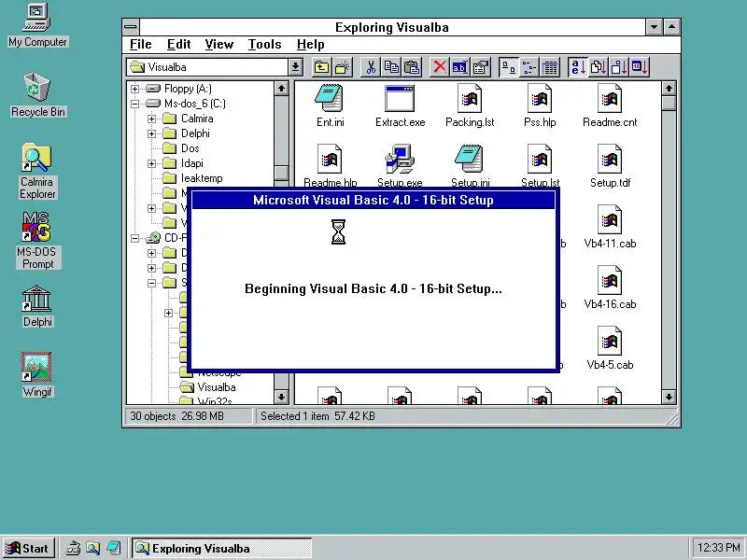This screenshot has height=560, width=747.
Task: Cut selection with scissors icon
Action: click(370, 67)
